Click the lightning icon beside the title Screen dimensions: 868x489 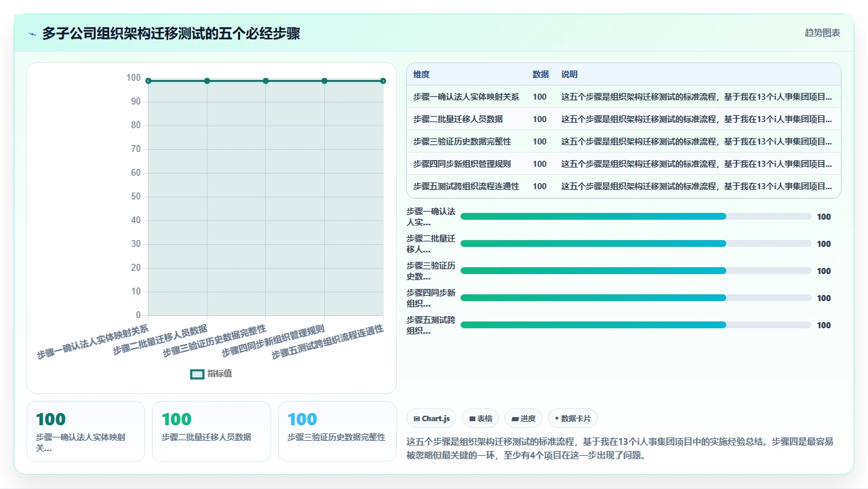tap(33, 33)
